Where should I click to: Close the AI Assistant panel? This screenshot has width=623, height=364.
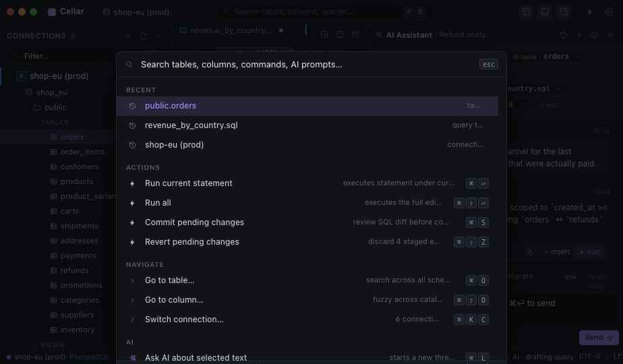(611, 35)
